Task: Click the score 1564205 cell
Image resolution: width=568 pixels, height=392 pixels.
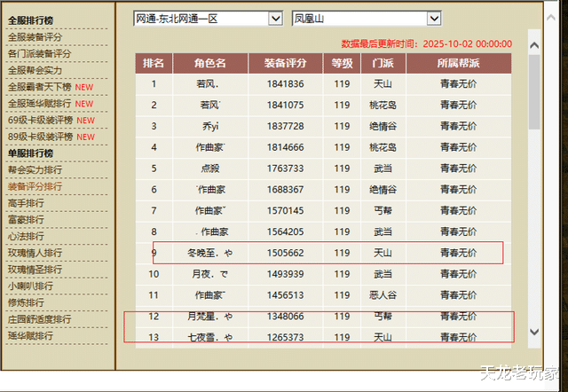Action: [x=286, y=231]
